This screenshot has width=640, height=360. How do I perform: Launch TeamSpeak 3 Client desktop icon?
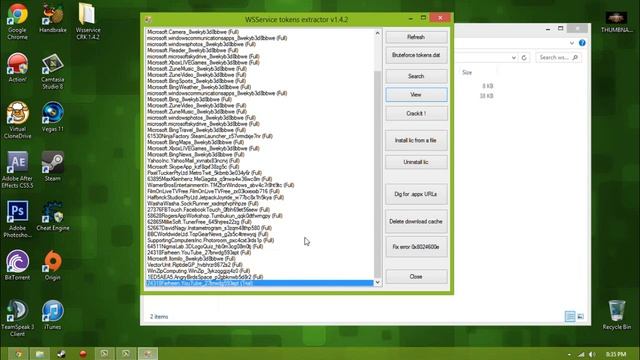[x=17, y=318]
